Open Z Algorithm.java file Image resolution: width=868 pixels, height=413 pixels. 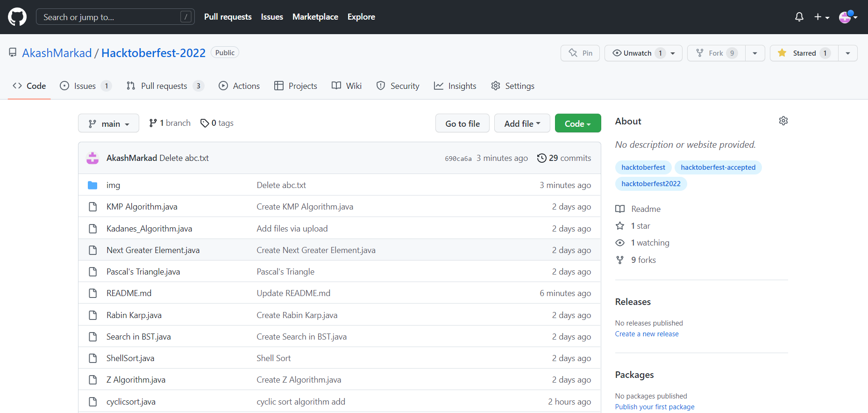click(136, 380)
